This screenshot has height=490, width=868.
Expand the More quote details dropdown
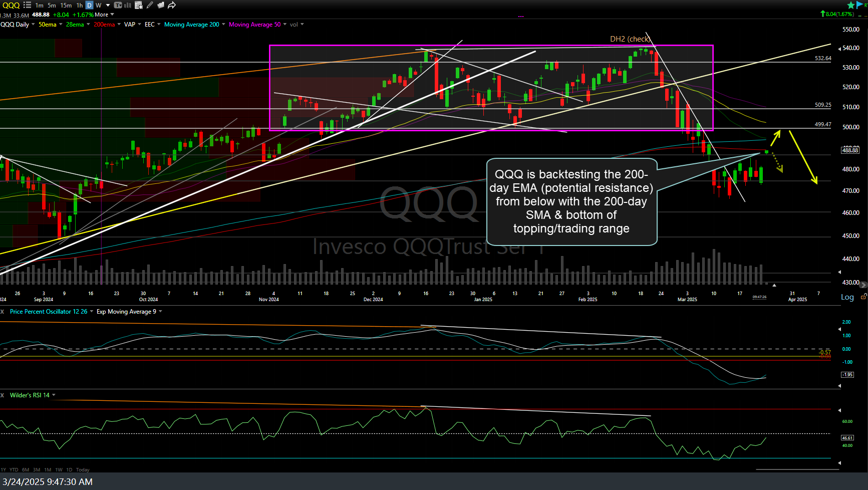[112, 15]
